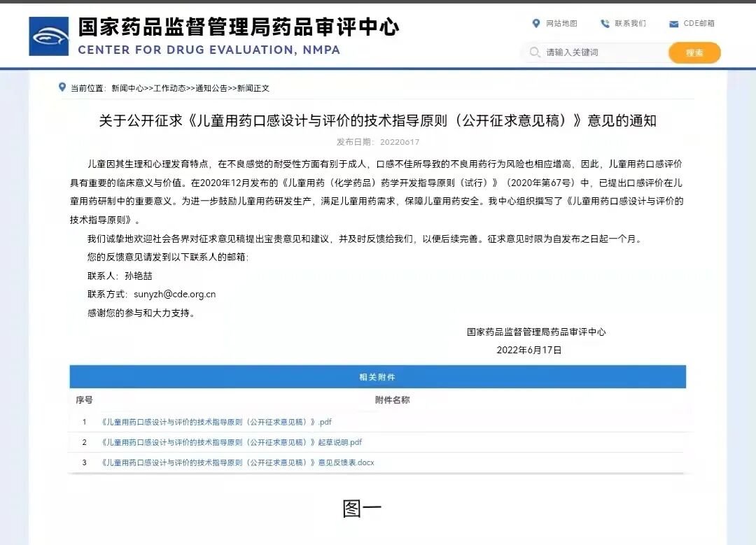
Task: Click contact name 孙艳喆
Action: 139,276
